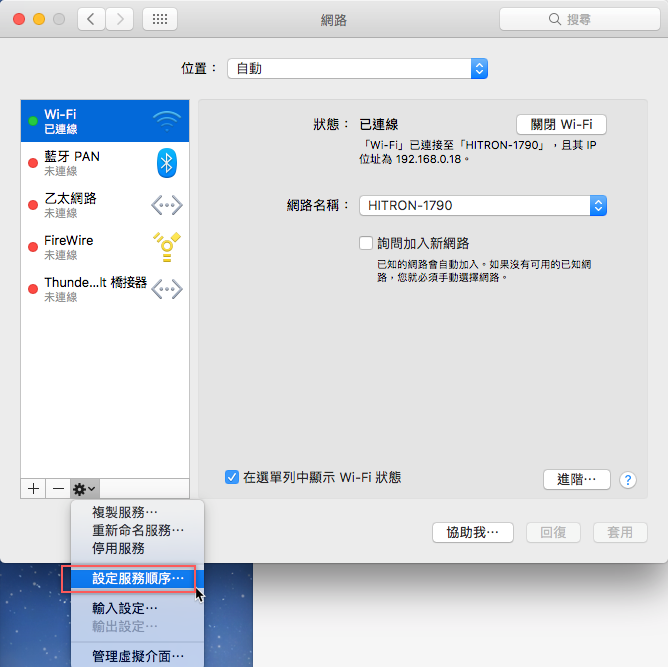The width and height of the screenshot is (668, 667).
Task: Enable 詢問加入新網路 checkbox
Action: click(366, 243)
